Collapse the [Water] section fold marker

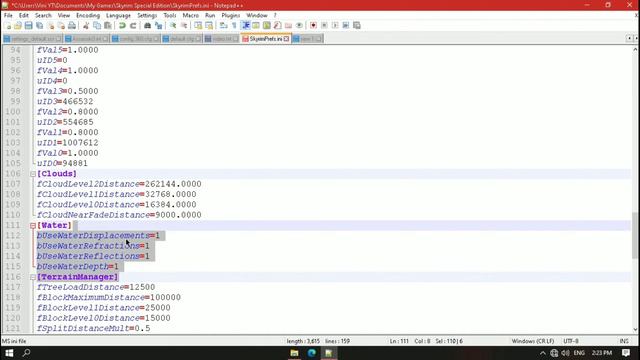coord(33,225)
